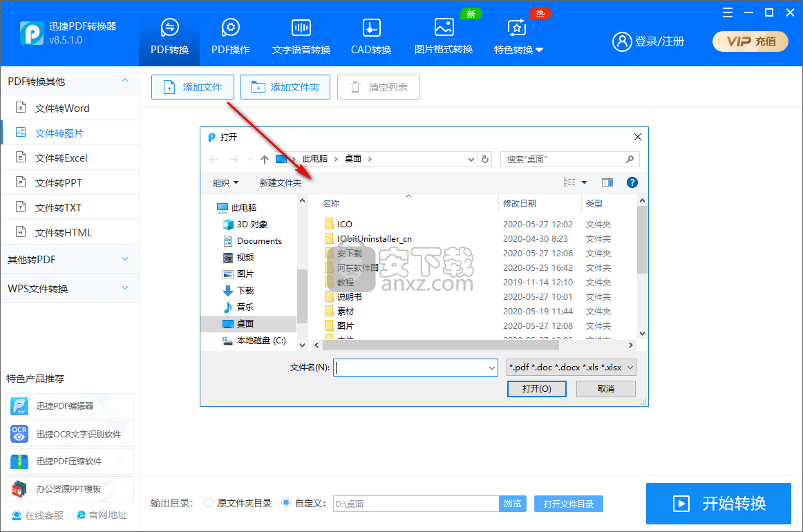
Task: Open 图片格式转换 tab
Action: pyautogui.click(x=444, y=37)
